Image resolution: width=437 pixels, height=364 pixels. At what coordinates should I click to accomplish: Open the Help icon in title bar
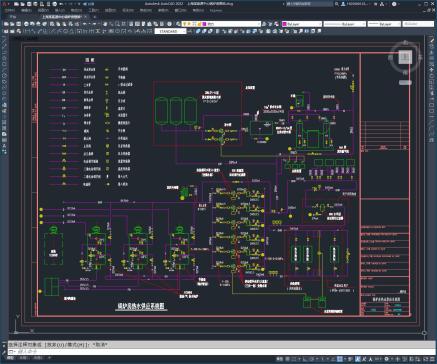tap(394, 4)
